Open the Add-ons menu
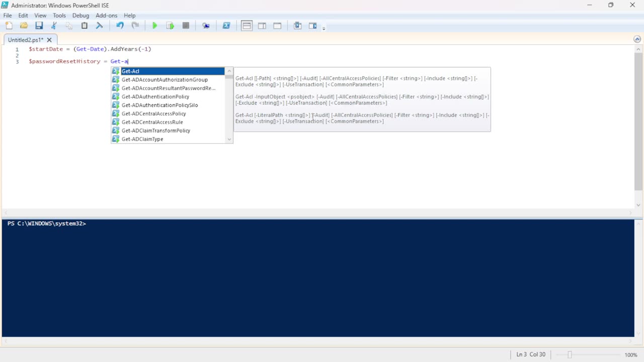644x362 pixels. 107,16
